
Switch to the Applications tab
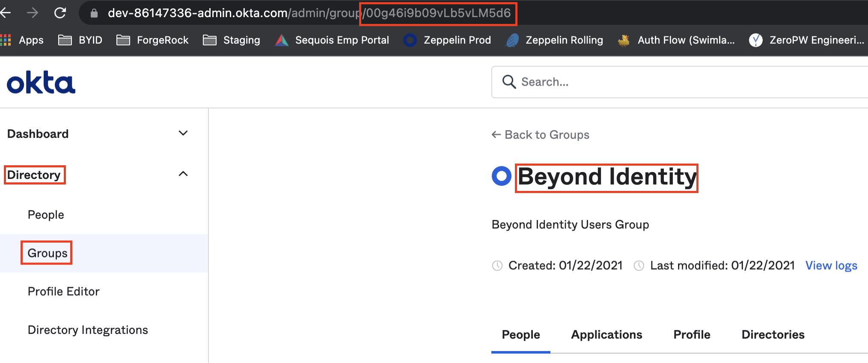pos(606,335)
